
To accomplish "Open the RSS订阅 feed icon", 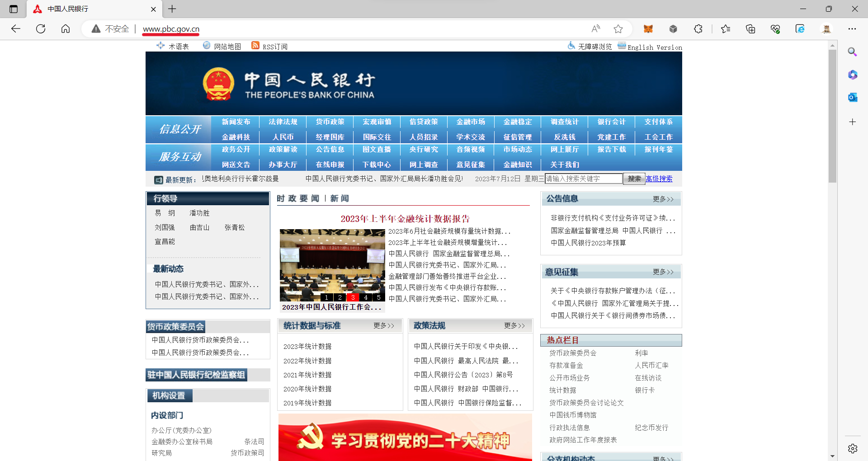I will click(x=255, y=46).
